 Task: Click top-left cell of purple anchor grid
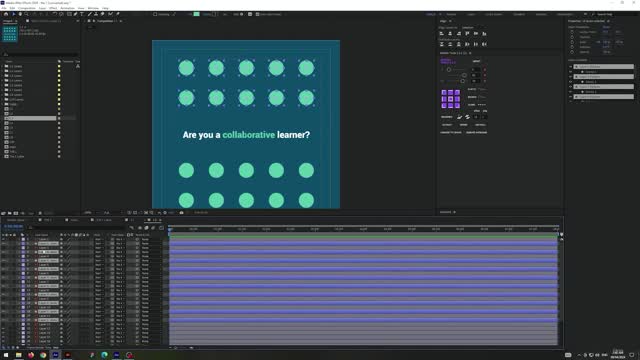tap(444, 93)
